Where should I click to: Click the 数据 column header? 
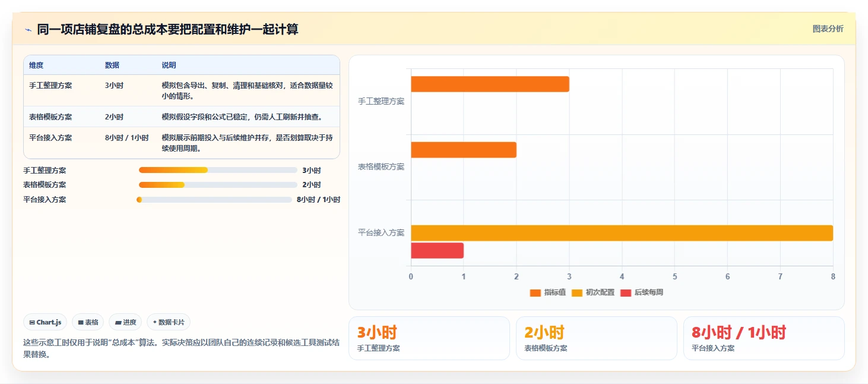pos(112,65)
